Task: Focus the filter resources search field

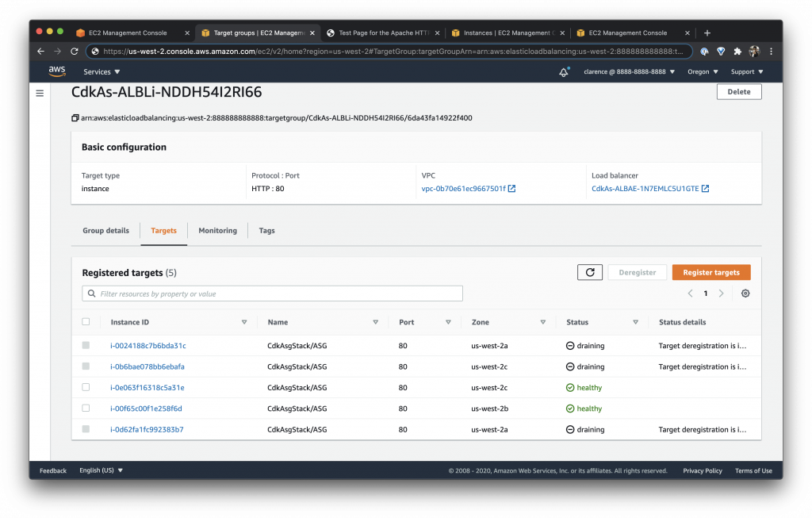Action: 273,294
